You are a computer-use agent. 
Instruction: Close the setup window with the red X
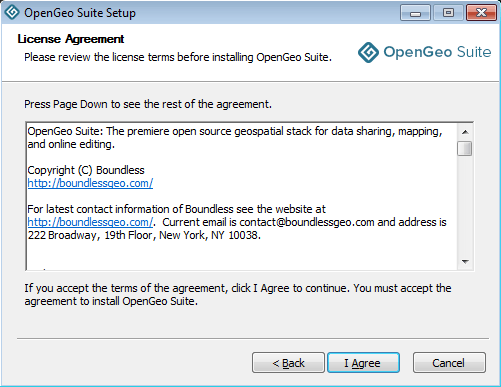(481, 13)
